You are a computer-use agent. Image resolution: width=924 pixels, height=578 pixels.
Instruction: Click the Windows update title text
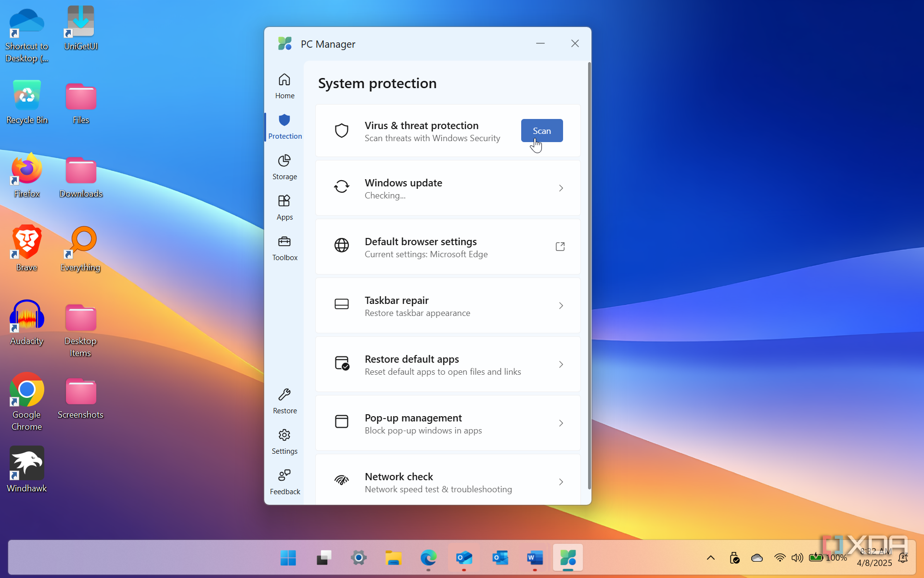pos(403,183)
